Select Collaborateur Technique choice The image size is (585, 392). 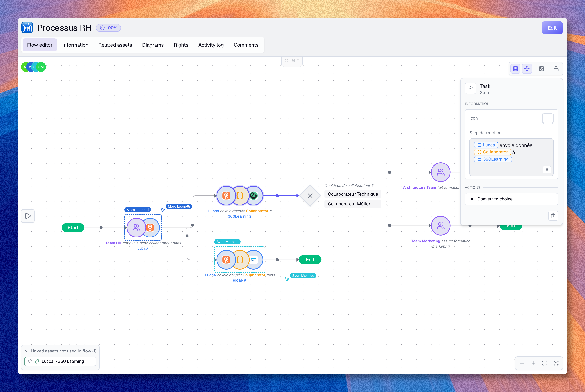[353, 194]
